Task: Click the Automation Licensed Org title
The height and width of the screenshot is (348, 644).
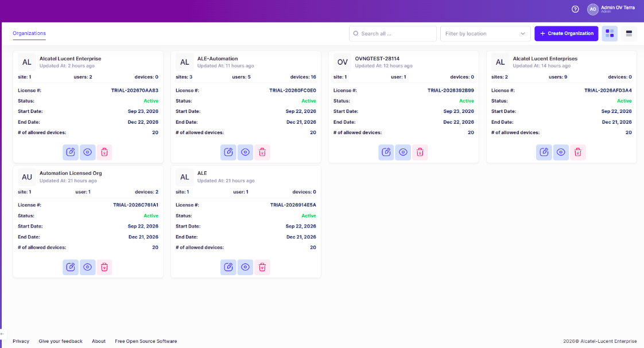Action: [x=71, y=173]
